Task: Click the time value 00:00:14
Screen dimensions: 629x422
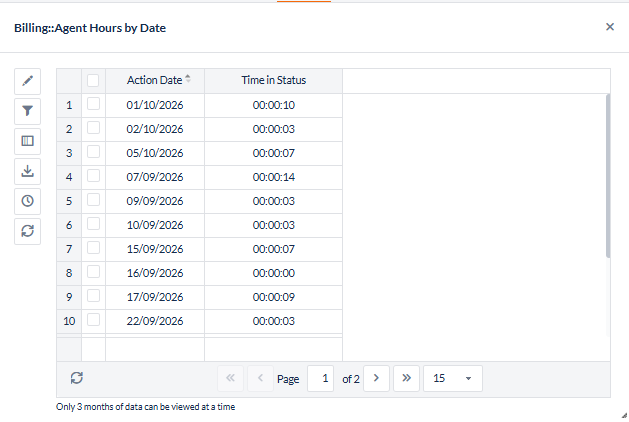Action: 274,177
